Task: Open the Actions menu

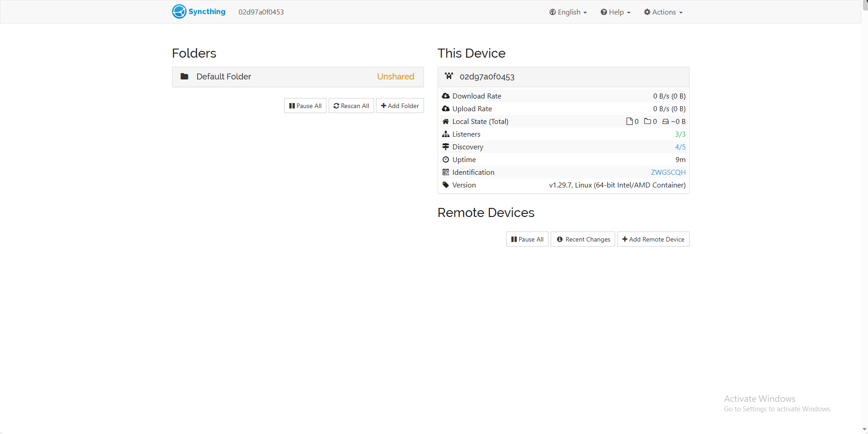Action: point(663,12)
